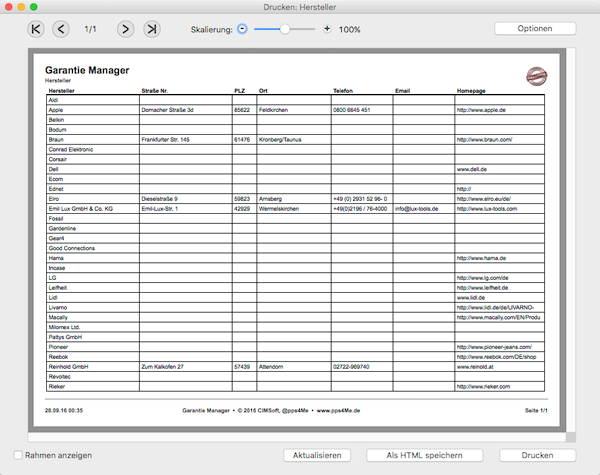This screenshot has height=475, width=600.
Task: Click http://www.rieker.com homepage cell
Action: click(x=499, y=387)
